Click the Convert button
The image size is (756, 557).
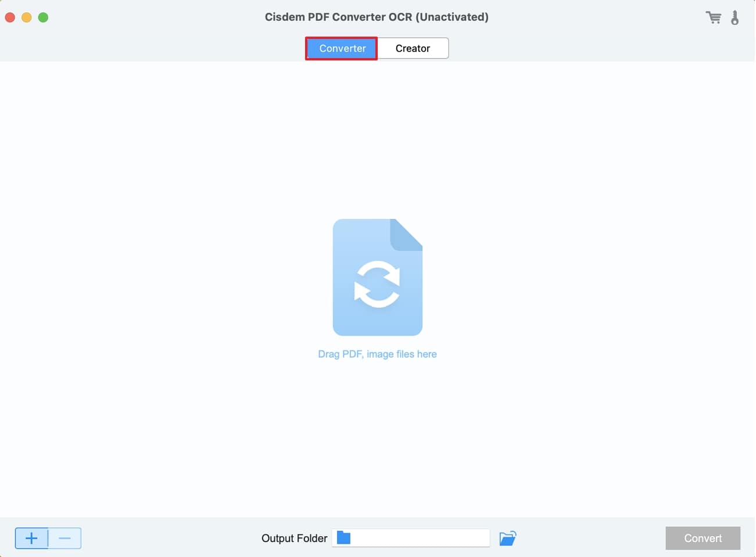703,538
